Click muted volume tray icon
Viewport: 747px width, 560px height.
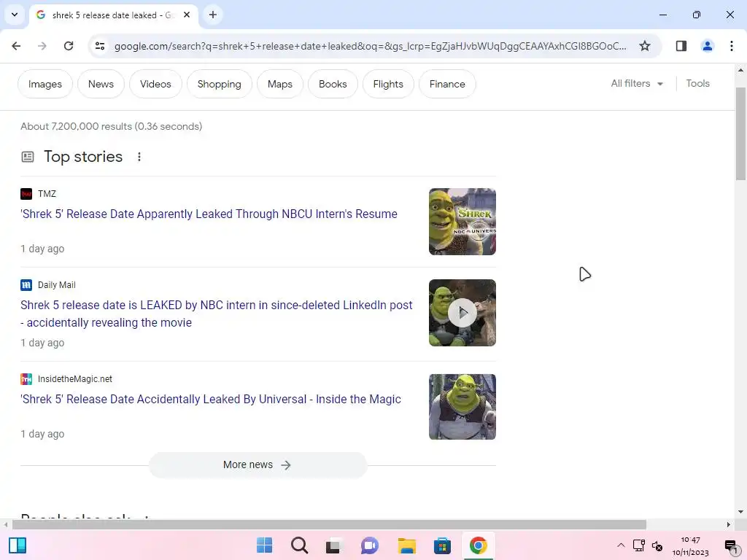[657, 545]
